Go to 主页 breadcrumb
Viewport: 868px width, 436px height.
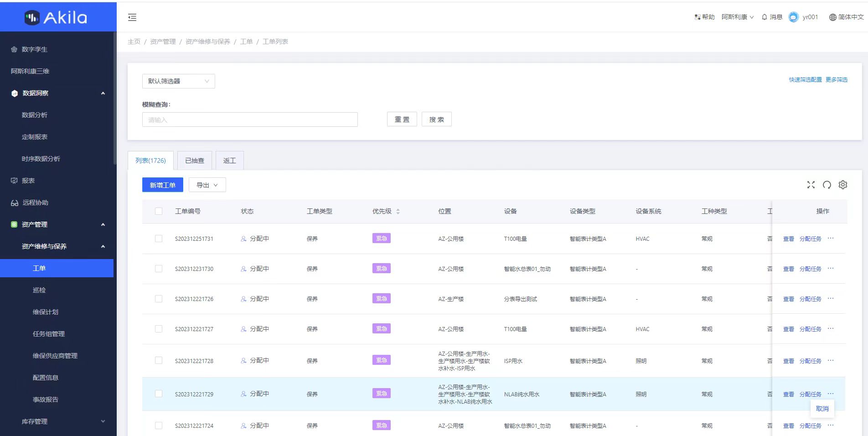(x=134, y=42)
